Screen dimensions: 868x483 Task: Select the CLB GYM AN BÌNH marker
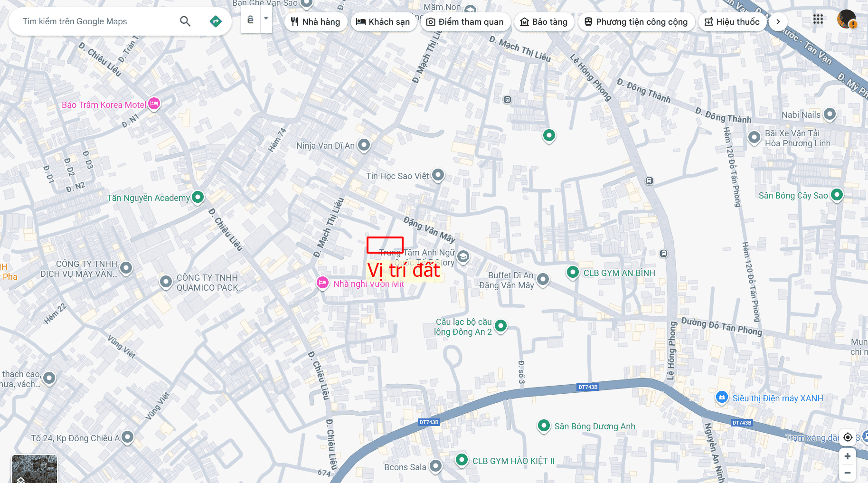click(x=573, y=272)
